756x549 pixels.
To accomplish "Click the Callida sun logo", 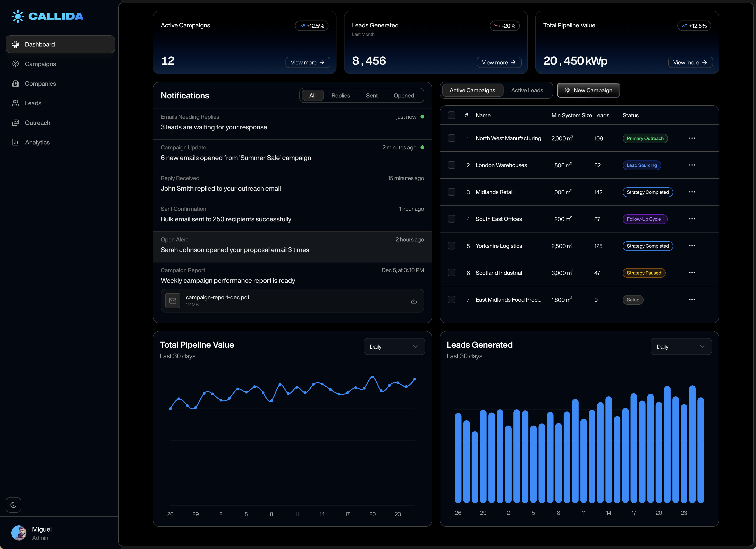I will pos(18,16).
